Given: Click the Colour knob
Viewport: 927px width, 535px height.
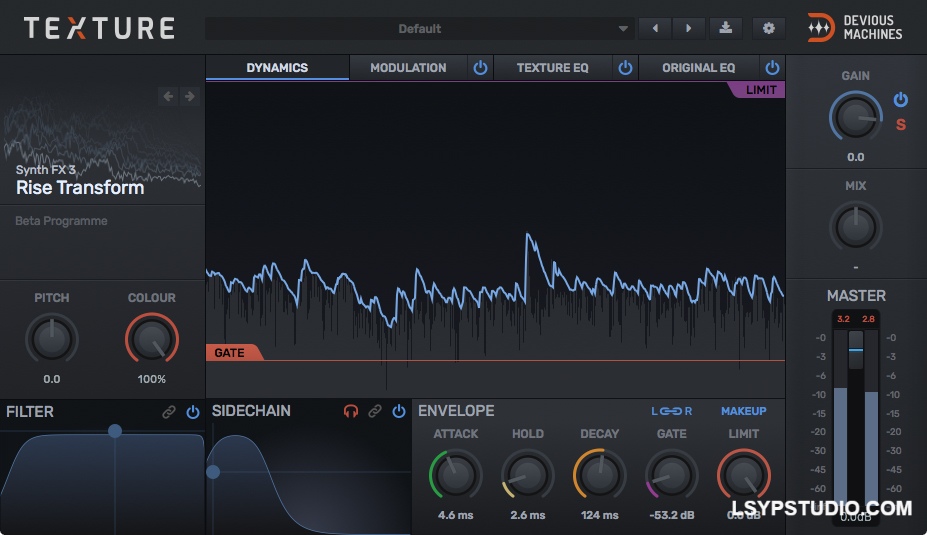Looking at the screenshot, I should tap(151, 339).
